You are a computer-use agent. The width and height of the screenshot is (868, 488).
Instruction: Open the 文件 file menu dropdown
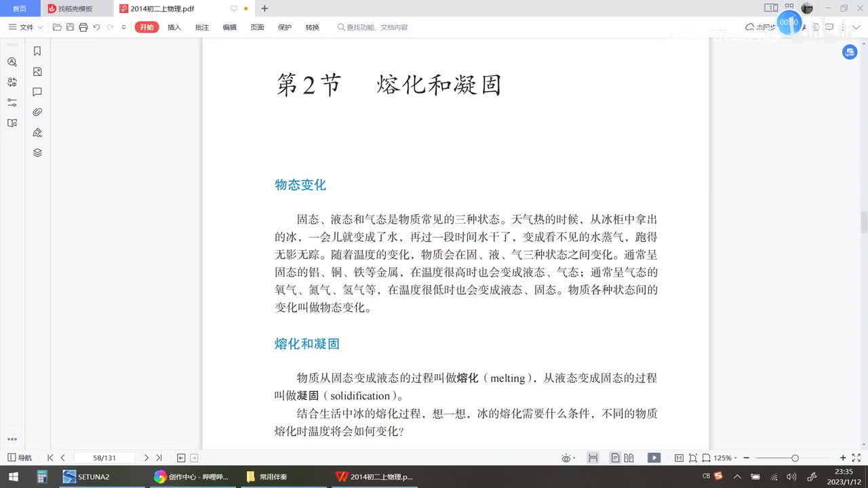pyautogui.click(x=26, y=27)
